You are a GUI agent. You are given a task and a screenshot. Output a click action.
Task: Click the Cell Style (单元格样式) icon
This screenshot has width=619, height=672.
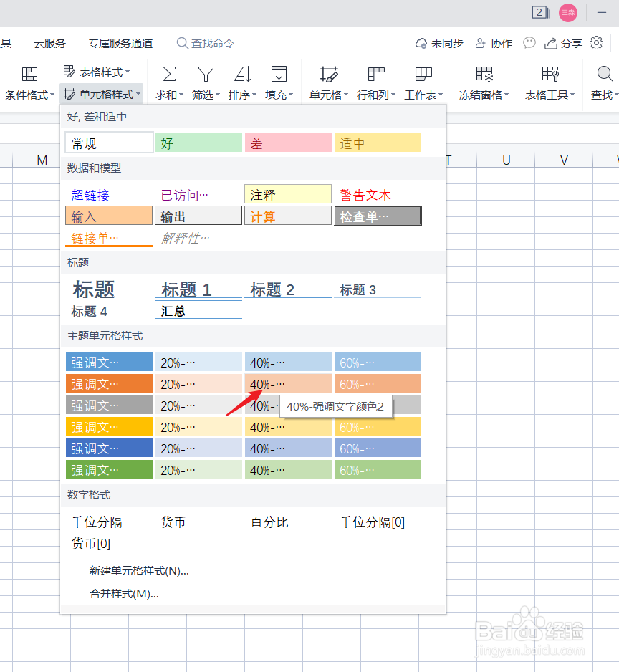click(69, 94)
